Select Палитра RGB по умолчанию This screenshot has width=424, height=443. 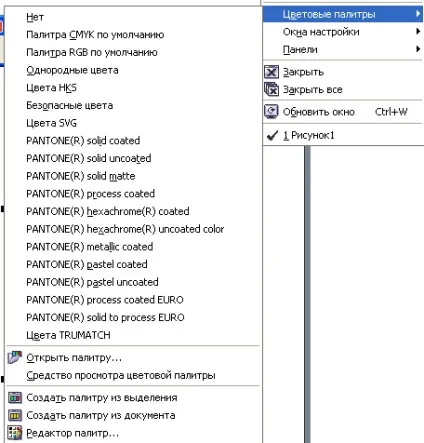133,52
